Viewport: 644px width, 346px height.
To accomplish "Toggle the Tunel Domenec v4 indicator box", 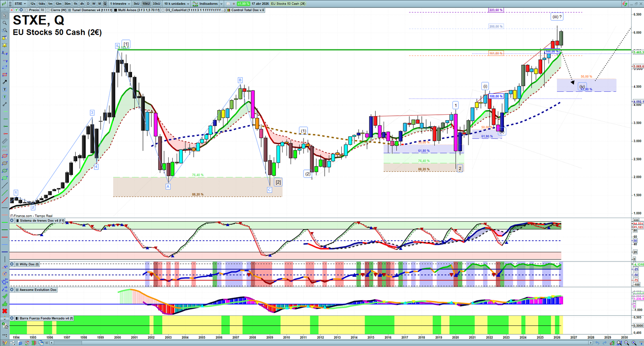I will coord(70,10).
